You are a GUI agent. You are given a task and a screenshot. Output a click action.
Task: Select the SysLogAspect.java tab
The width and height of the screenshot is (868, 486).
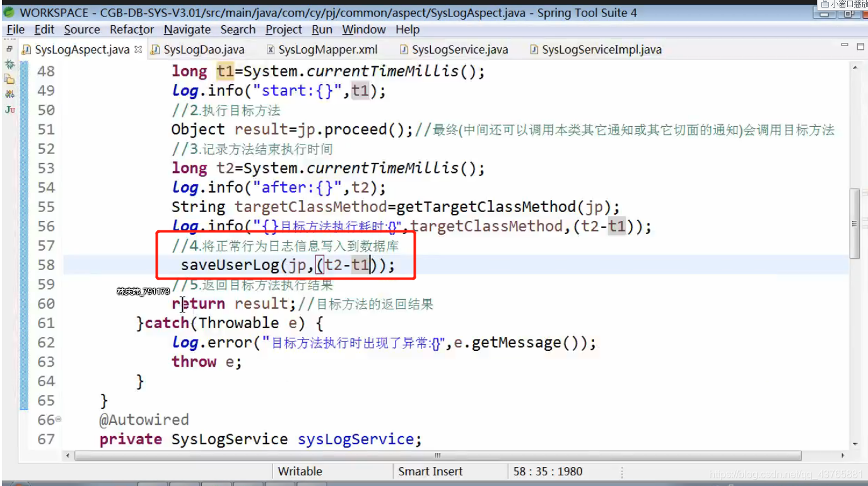(x=82, y=49)
